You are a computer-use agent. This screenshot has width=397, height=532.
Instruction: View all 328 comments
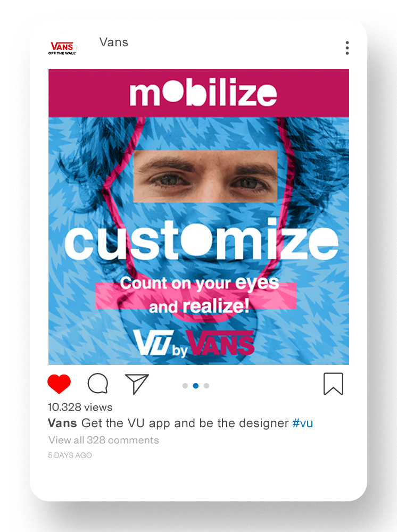click(x=103, y=440)
